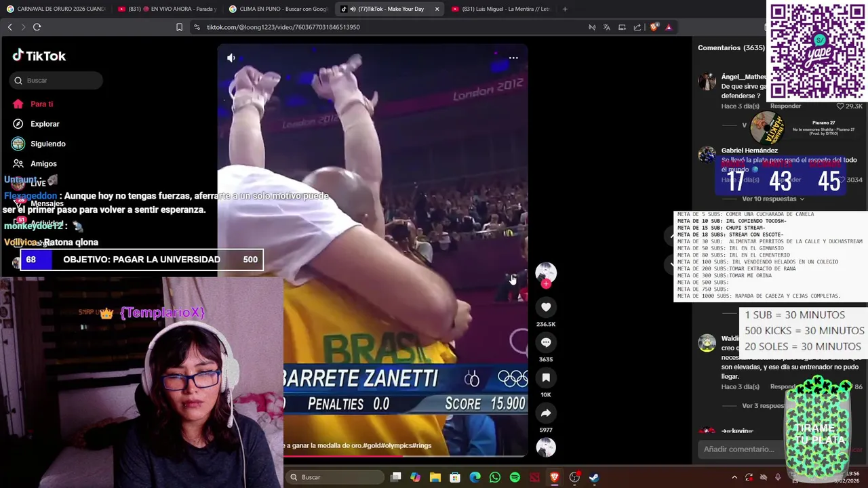The height and width of the screenshot is (488, 868).
Task: Like Ángel_Matheu's comment with 29.3K
Action: click(x=840, y=106)
